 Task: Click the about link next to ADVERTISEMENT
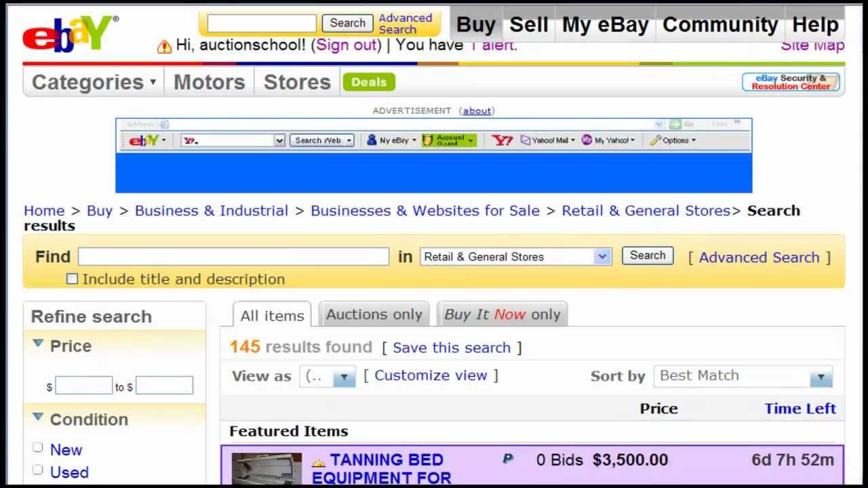coord(477,110)
